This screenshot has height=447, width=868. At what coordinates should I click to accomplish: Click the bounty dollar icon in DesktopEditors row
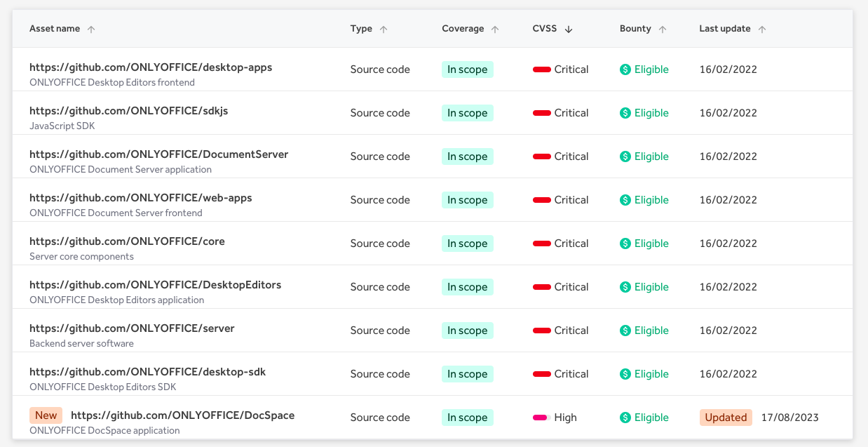point(625,287)
